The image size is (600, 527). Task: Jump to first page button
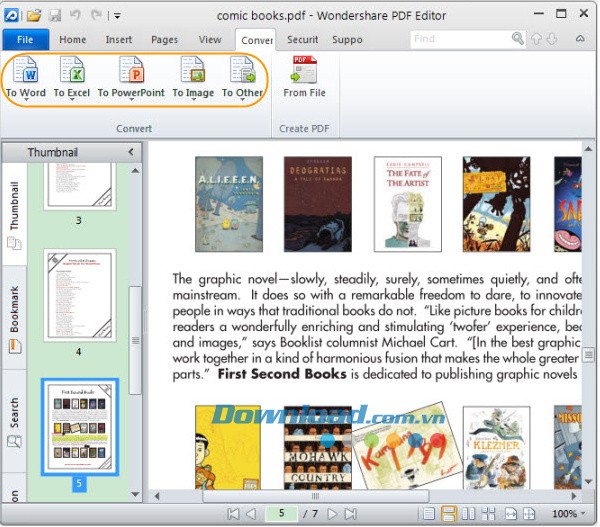pos(233,514)
